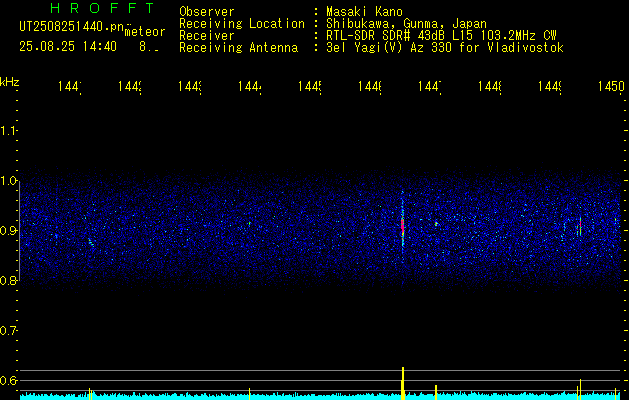Click the green echo dot just after 1447
This screenshot has height=400, width=629.
point(436,224)
